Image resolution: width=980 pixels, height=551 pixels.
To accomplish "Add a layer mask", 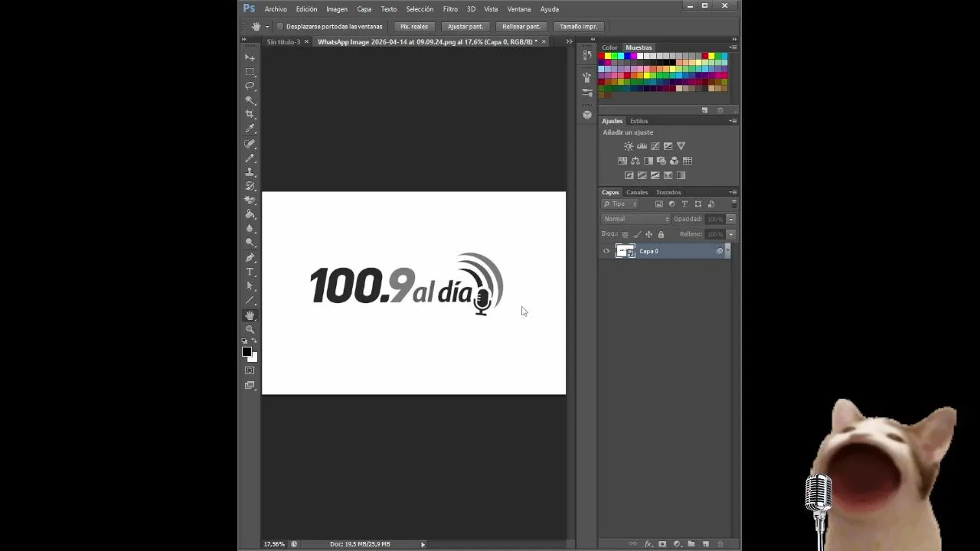I will point(662,544).
